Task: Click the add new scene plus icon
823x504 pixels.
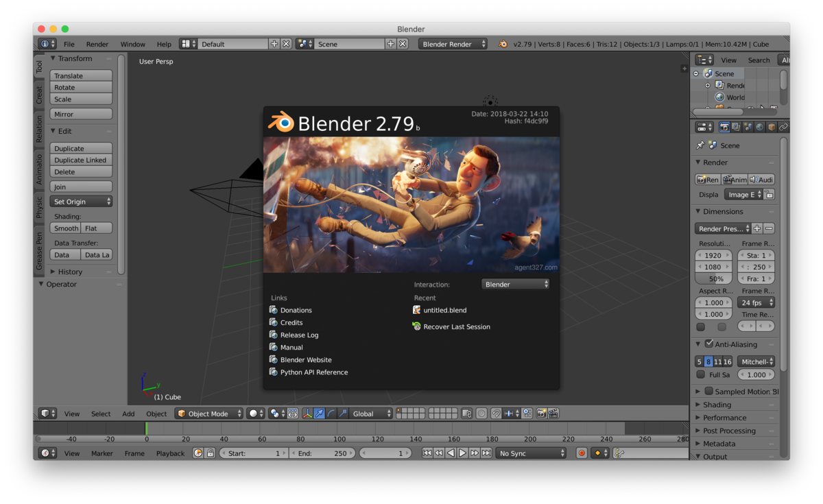Action: tap(391, 44)
